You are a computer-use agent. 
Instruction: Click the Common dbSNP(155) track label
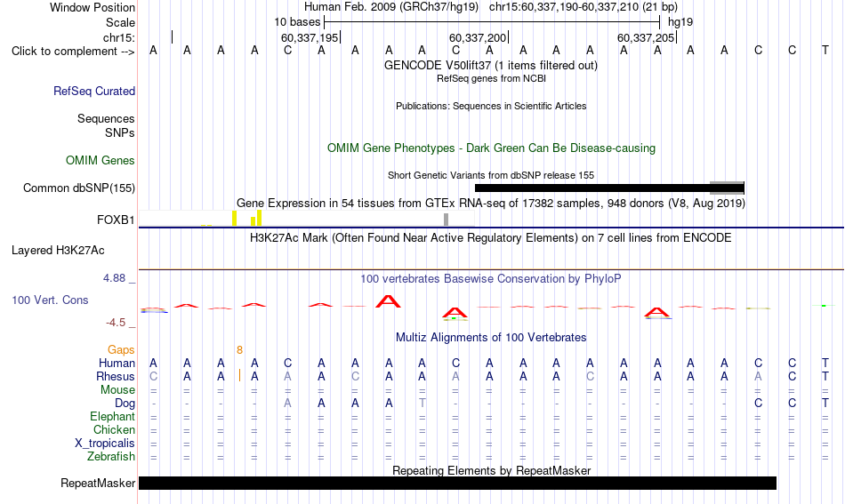78,188
